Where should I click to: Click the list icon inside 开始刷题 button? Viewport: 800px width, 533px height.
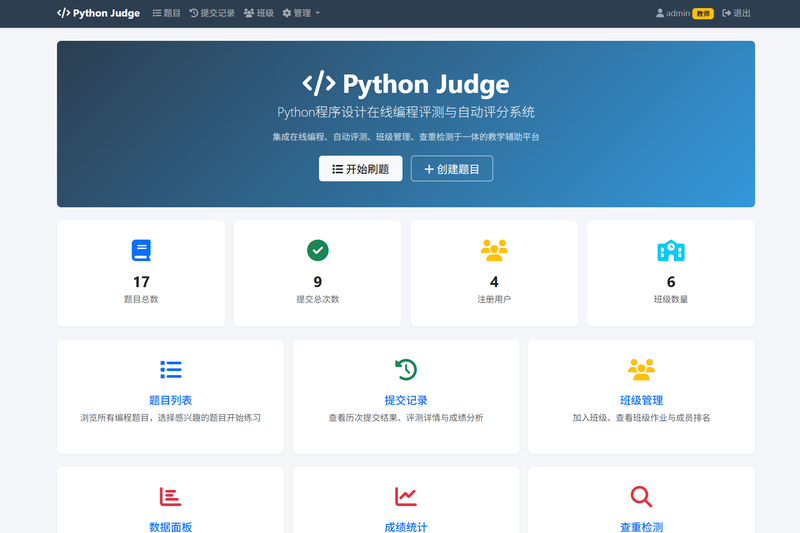337,169
